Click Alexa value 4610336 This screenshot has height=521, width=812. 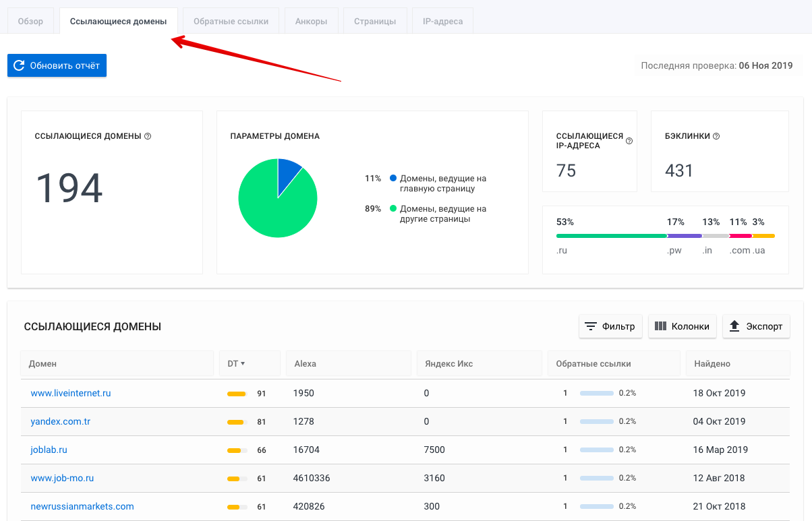pos(312,478)
